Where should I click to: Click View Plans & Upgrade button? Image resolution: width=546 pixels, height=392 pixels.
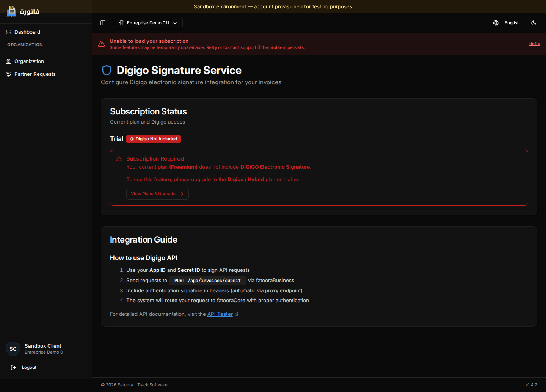point(157,194)
